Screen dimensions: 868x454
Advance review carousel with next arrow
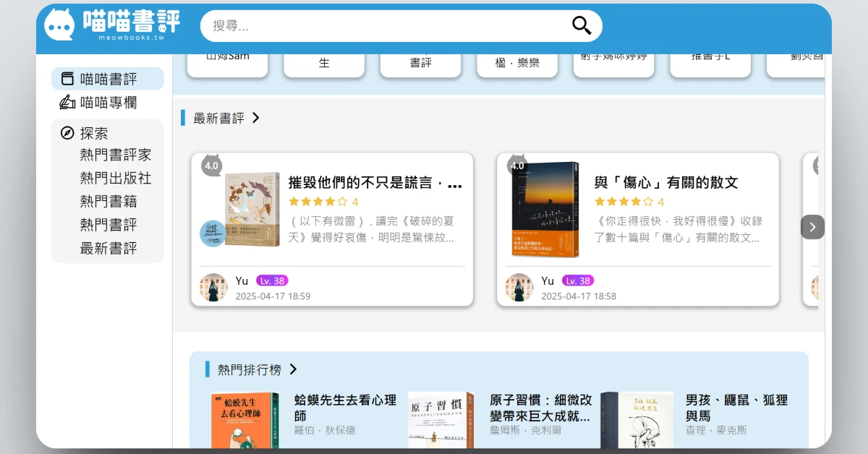click(x=812, y=227)
